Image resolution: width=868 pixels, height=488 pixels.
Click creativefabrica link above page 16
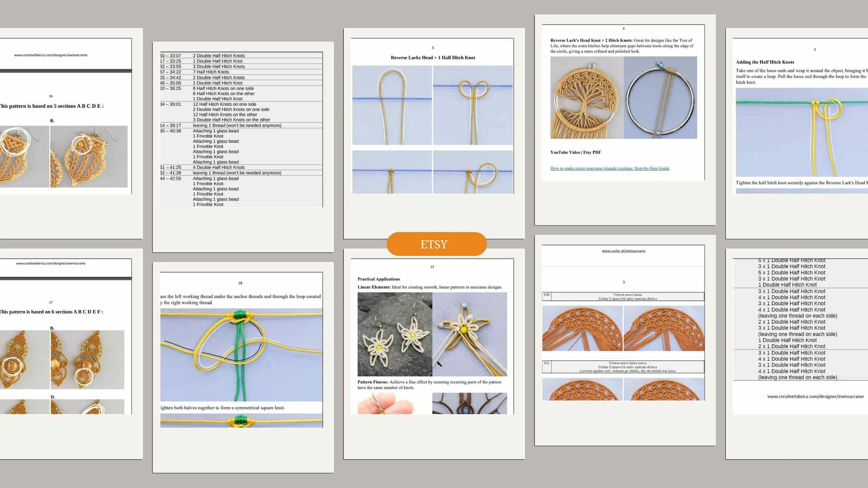point(51,55)
